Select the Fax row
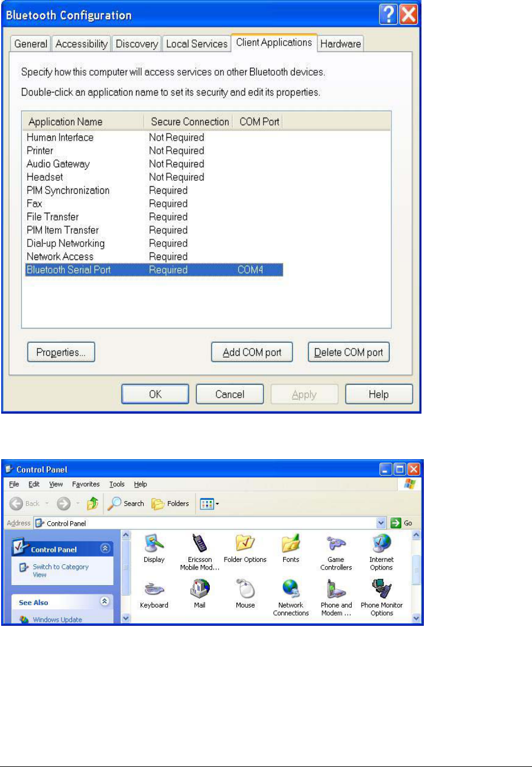Screen dimensions: 532x767 tap(154, 204)
